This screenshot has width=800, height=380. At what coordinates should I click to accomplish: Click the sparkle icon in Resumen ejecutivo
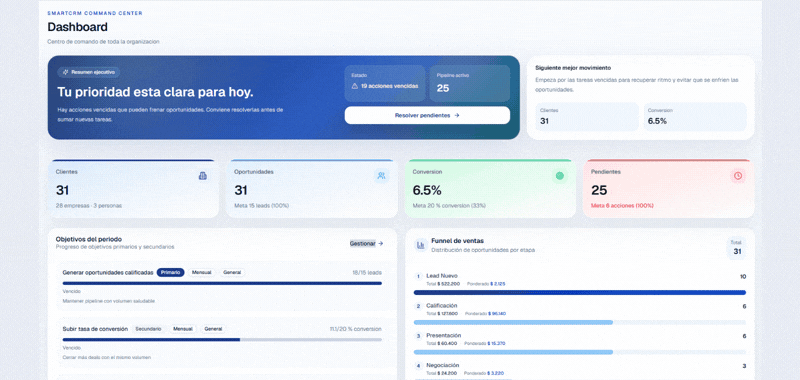click(65, 72)
